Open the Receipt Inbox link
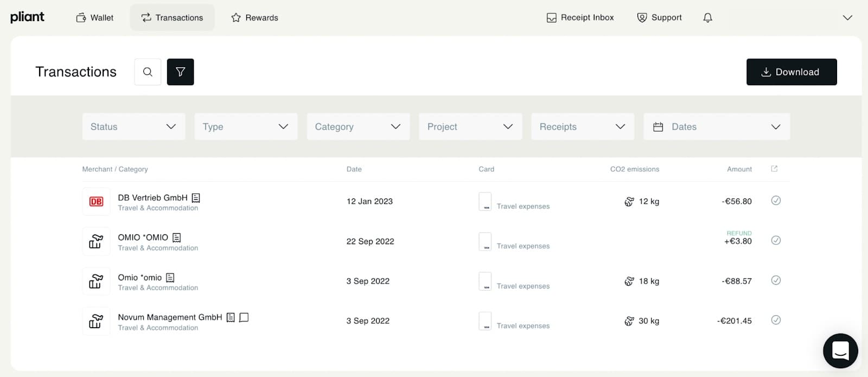868x377 pixels. 580,18
